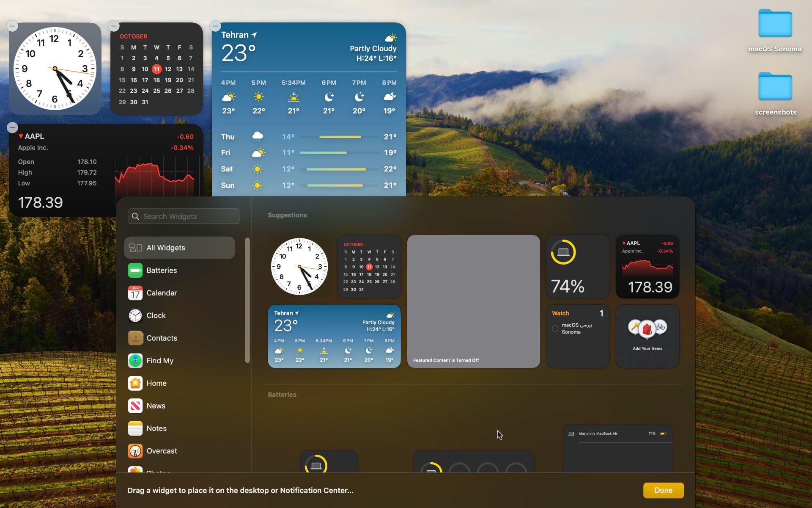The width and height of the screenshot is (812, 508).
Task: Select the Home widget icon
Action: (x=134, y=383)
